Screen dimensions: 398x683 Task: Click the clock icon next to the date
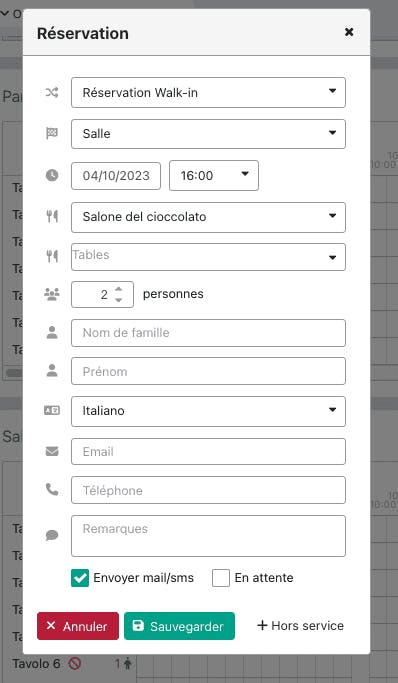click(x=52, y=176)
